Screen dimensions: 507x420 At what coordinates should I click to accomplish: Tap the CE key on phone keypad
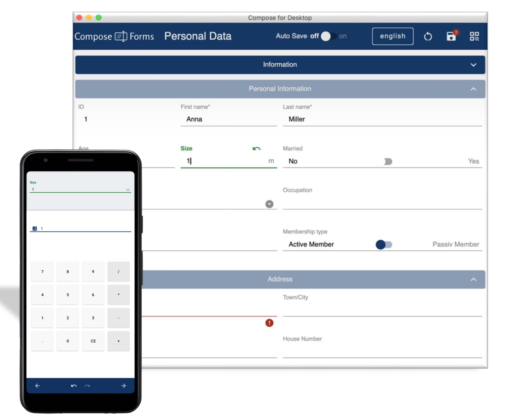pos(93,341)
